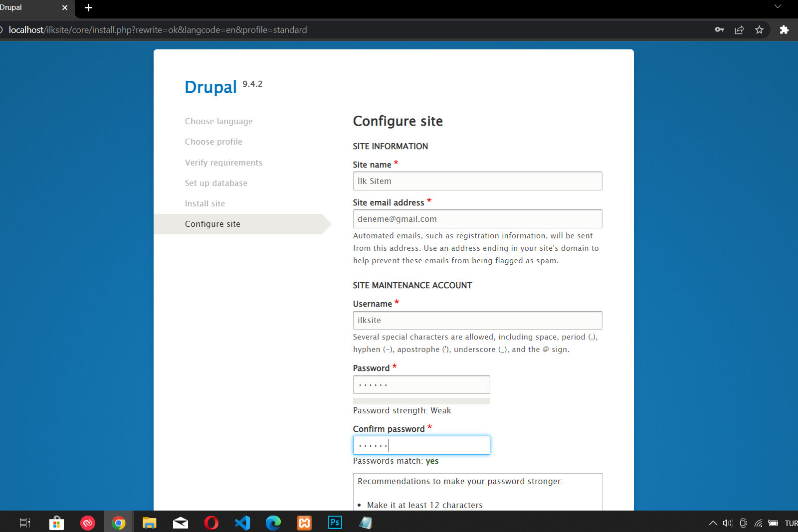The image size is (798, 532).
Task: Open the saved passwords key icon
Action: (719, 30)
